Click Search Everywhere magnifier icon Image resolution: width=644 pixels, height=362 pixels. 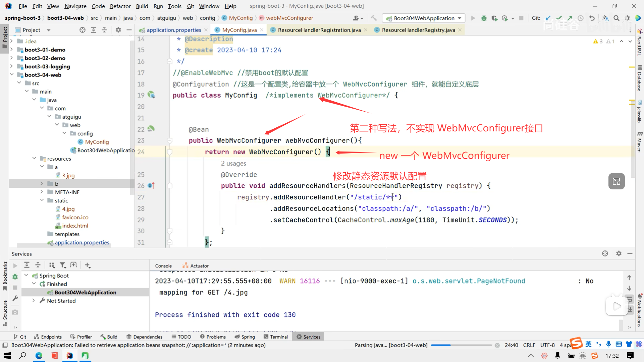616,18
